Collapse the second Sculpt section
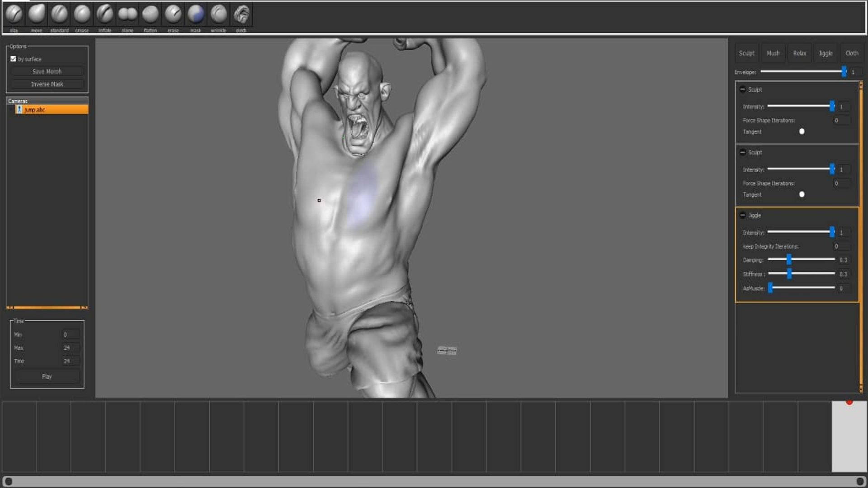This screenshot has width=868, height=488. (743, 152)
